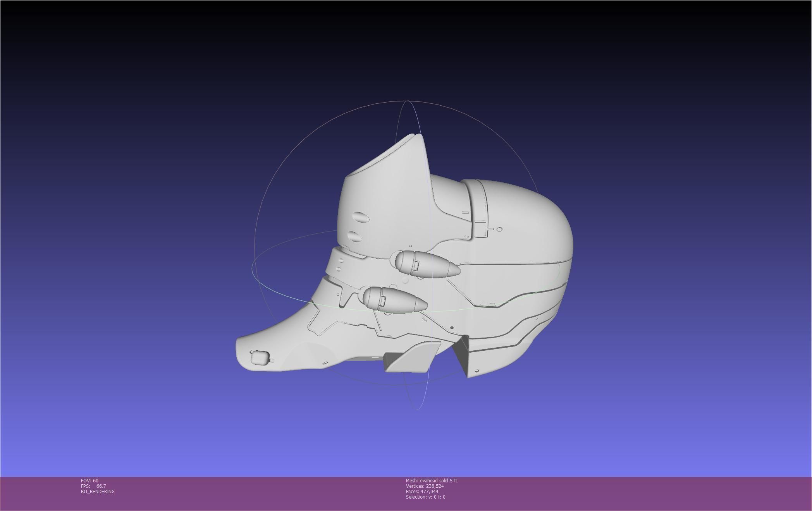
Task: Click the 'Vertices: 238,524' entry
Action: (x=425, y=486)
